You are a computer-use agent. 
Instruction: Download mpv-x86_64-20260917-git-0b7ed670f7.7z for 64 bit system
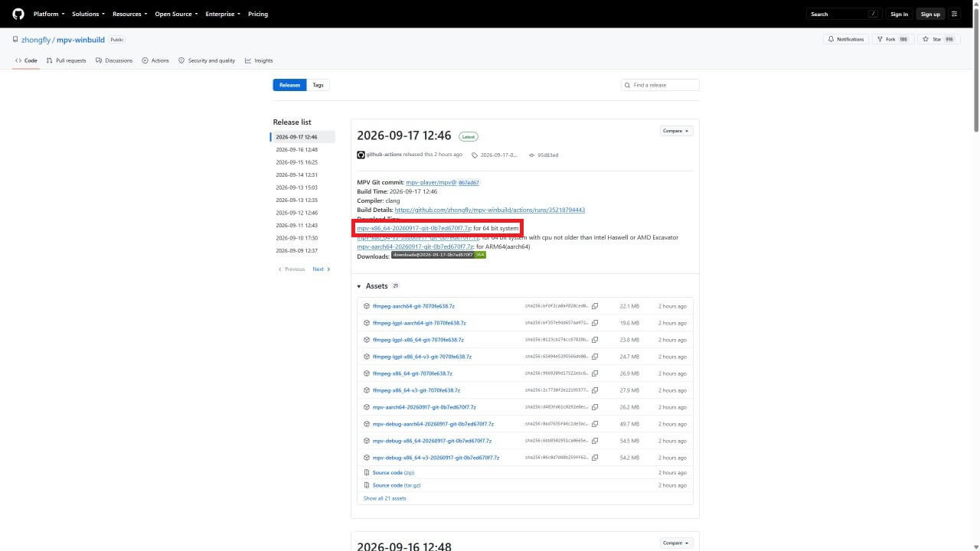tap(414, 228)
